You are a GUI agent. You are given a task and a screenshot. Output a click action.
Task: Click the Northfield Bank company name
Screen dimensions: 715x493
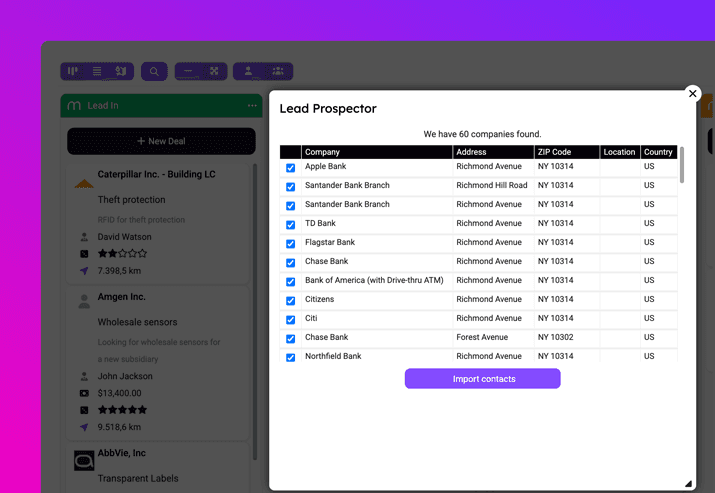pyautogui.click(x=333, y=356)
